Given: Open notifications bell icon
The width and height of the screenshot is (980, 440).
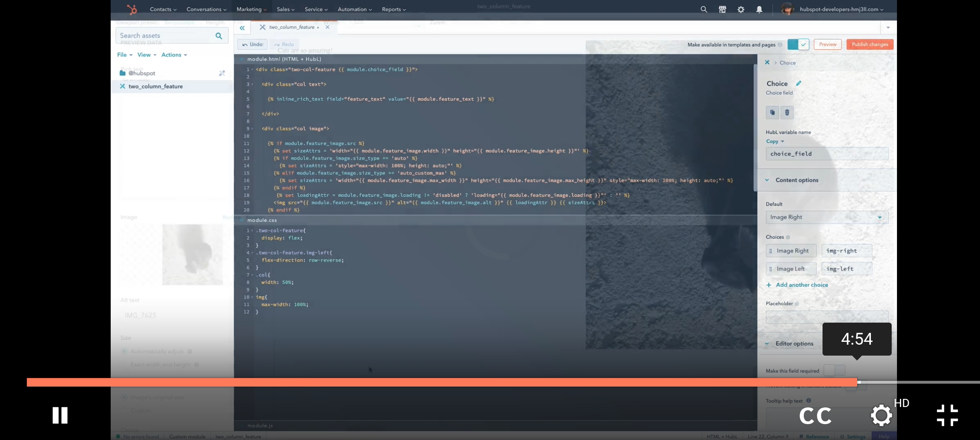Looking at the screenshot, I should [759, 9].
